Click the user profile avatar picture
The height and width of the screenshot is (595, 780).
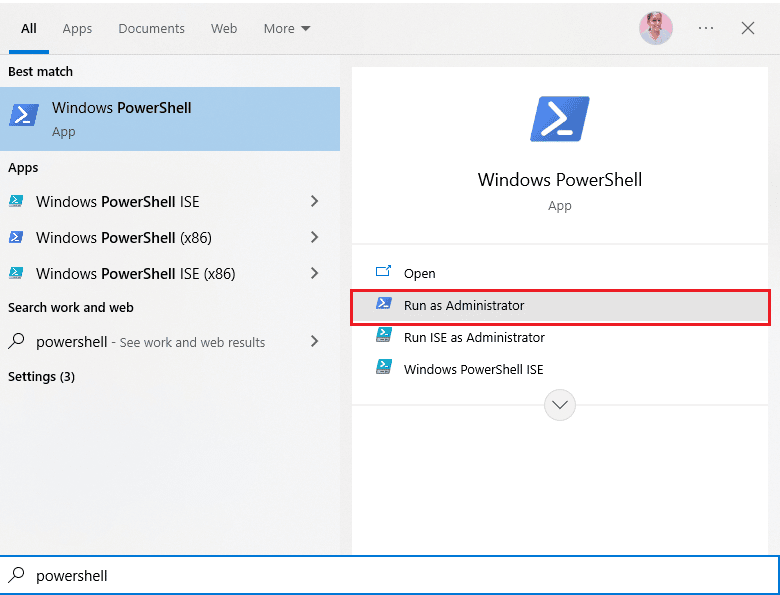[x=656, y=28]
